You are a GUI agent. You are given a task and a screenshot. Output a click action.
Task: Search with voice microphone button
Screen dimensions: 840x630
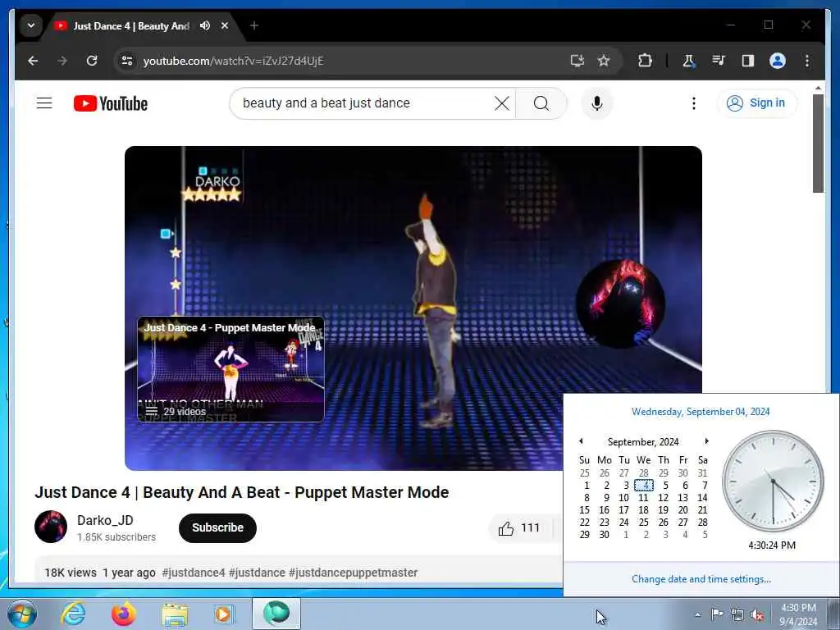click(x=597, y=103)
